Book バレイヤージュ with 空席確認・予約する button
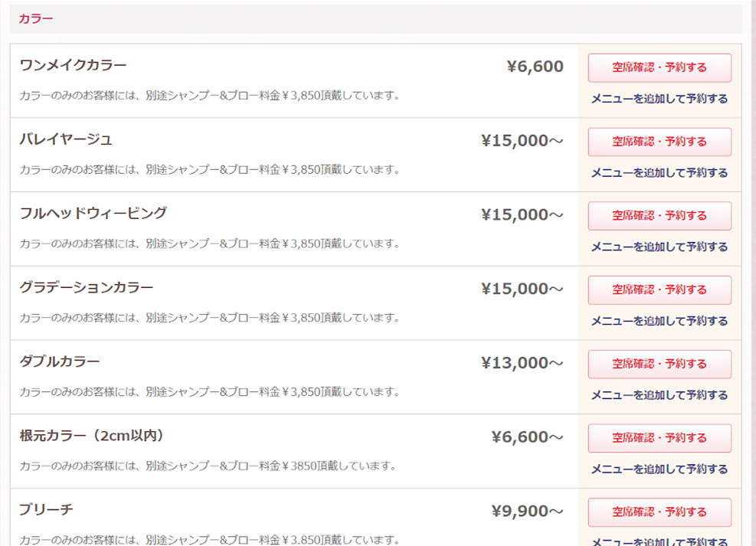The width and height of the screenshot is (756, 546). click(659, 142)
